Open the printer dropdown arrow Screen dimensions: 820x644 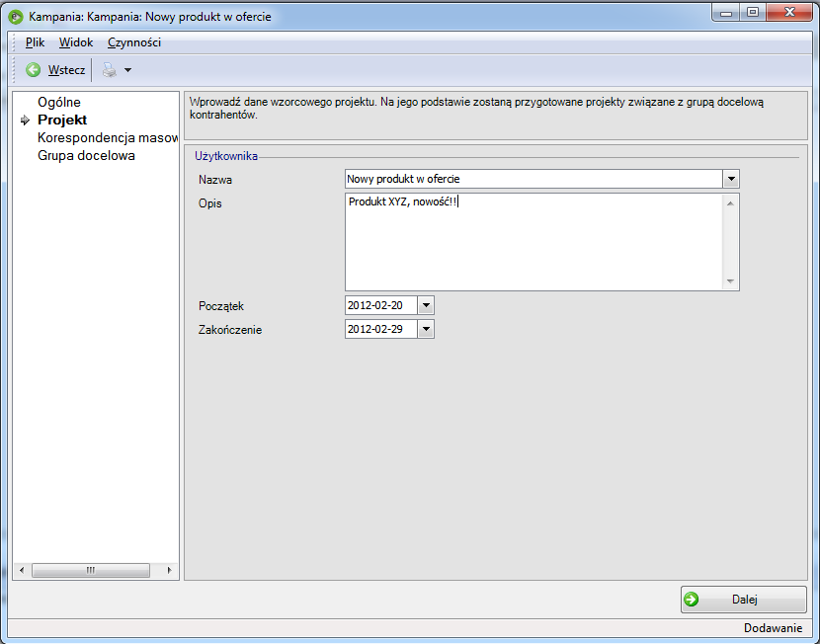click(x=127, y=70)
